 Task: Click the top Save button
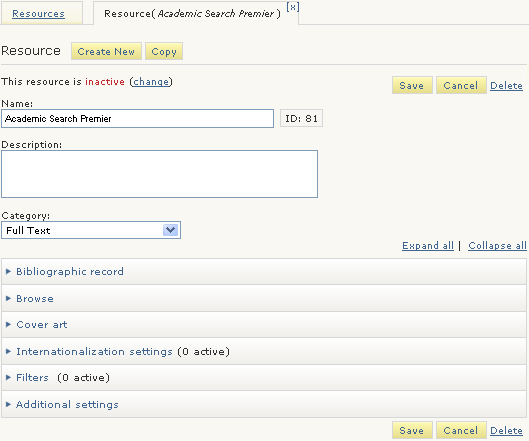pyautogui.click(x=412, y=85)
